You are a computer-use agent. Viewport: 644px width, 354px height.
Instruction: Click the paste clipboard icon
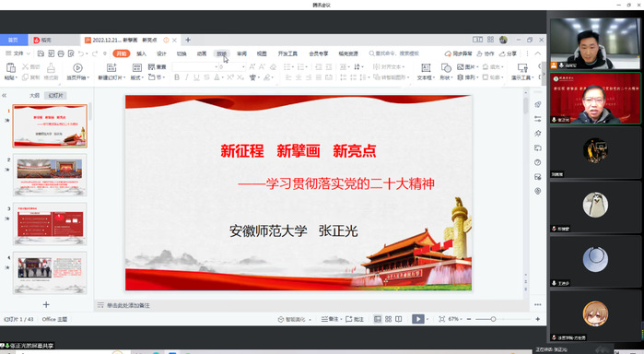coord(11,68)
